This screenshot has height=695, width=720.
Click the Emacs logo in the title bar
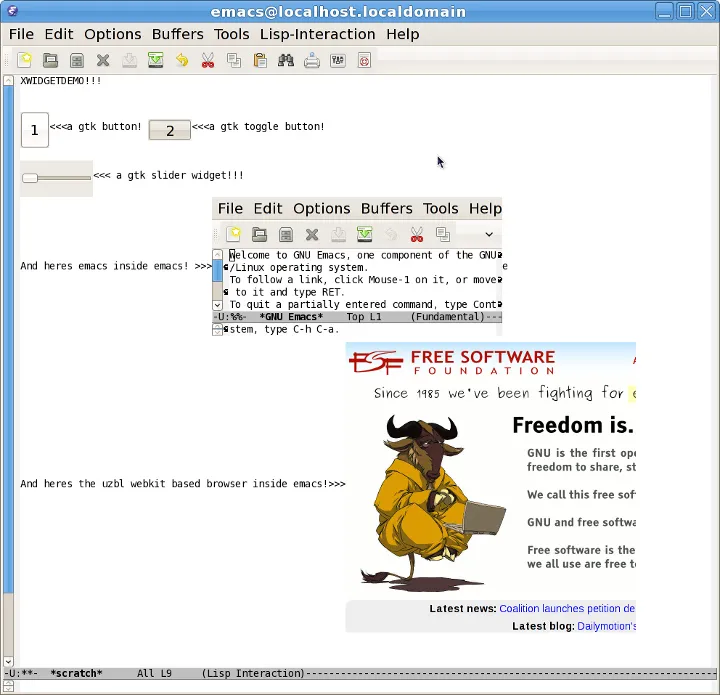(12, 11)
